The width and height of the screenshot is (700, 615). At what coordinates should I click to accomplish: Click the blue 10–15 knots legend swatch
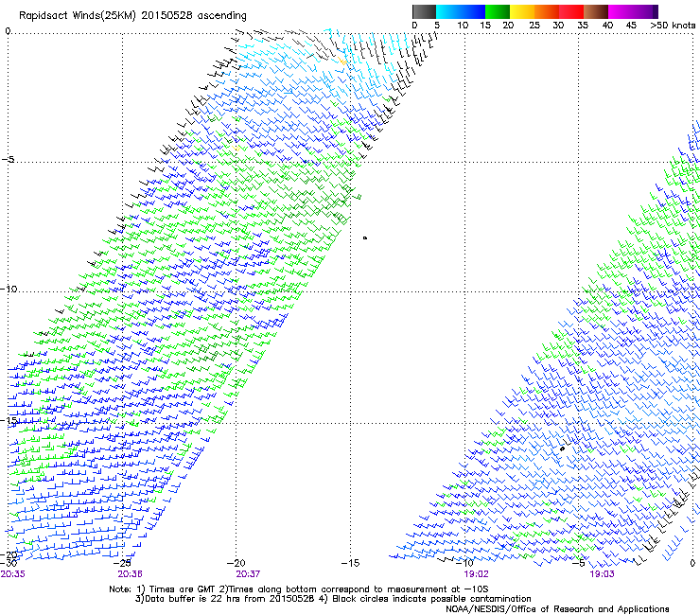click(x=473, y=11)
